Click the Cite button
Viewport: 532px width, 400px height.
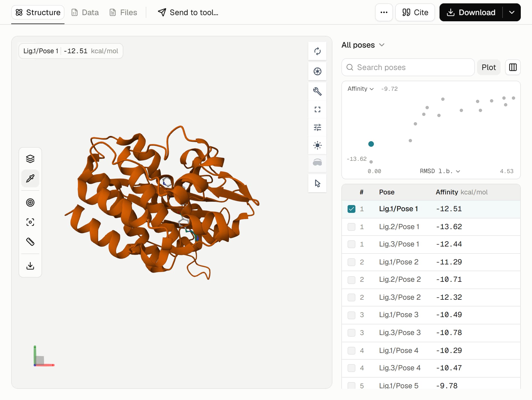coord(415,12)
